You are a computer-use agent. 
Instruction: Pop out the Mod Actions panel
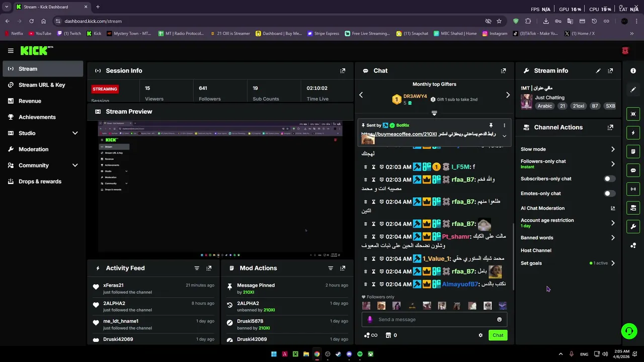point(343,268)
